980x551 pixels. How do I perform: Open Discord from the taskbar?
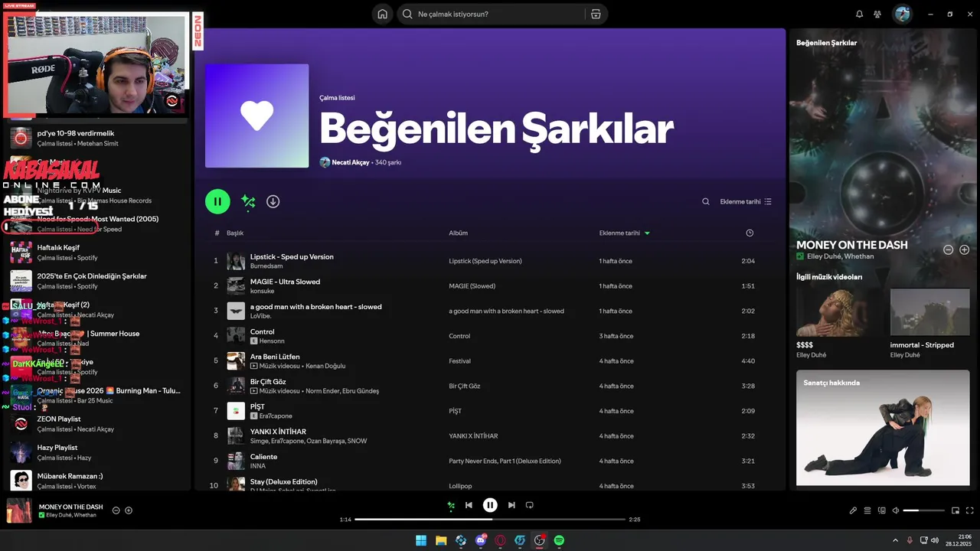[481, 540]
